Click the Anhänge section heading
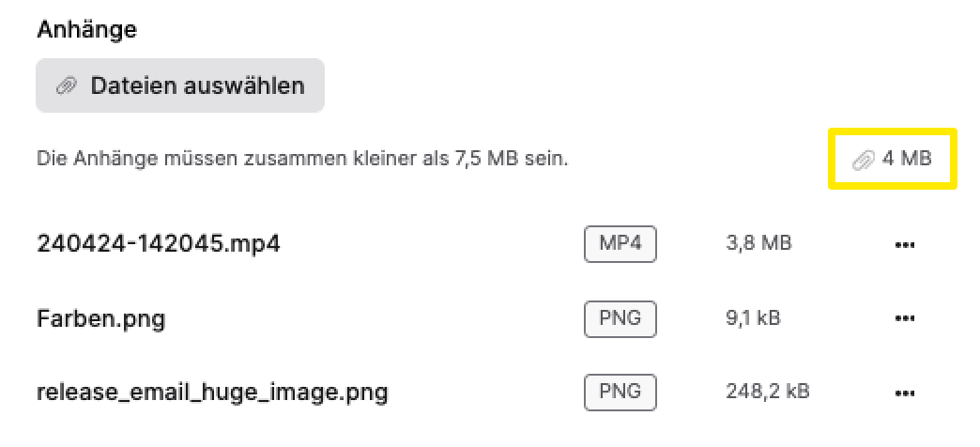Image resolution: width=980 pixels, height=447 pixels. coord(86,29)
